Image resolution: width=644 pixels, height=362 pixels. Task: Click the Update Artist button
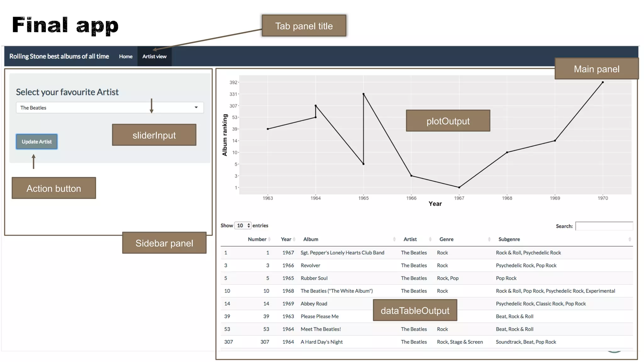[x=37, y=142]
